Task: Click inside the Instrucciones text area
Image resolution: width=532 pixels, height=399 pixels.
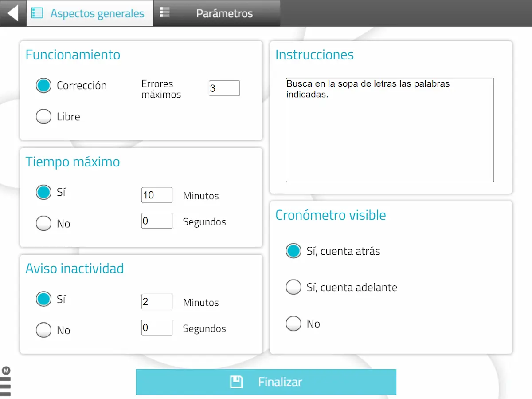Action: point(390,130)
